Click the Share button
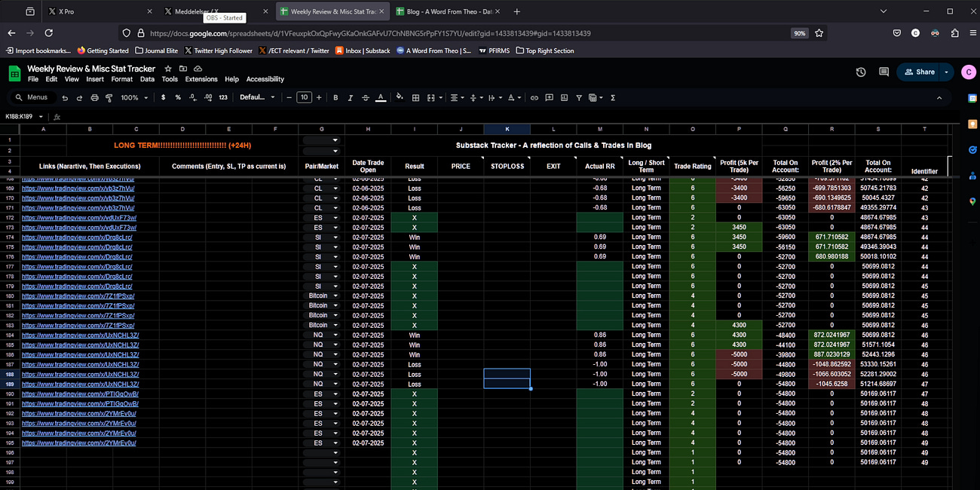 coord(918,72)
